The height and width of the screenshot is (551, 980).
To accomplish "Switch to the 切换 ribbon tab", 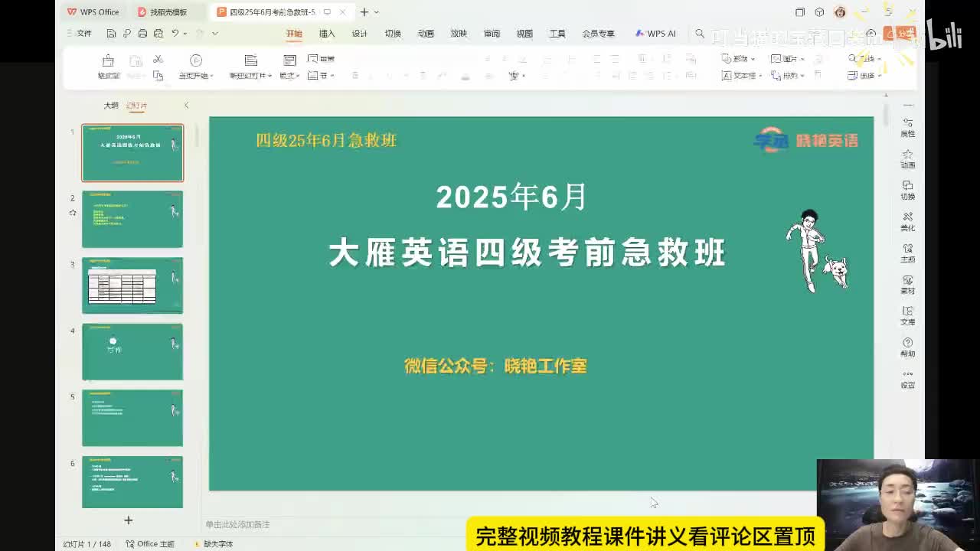I will click(x=393, y=34).
